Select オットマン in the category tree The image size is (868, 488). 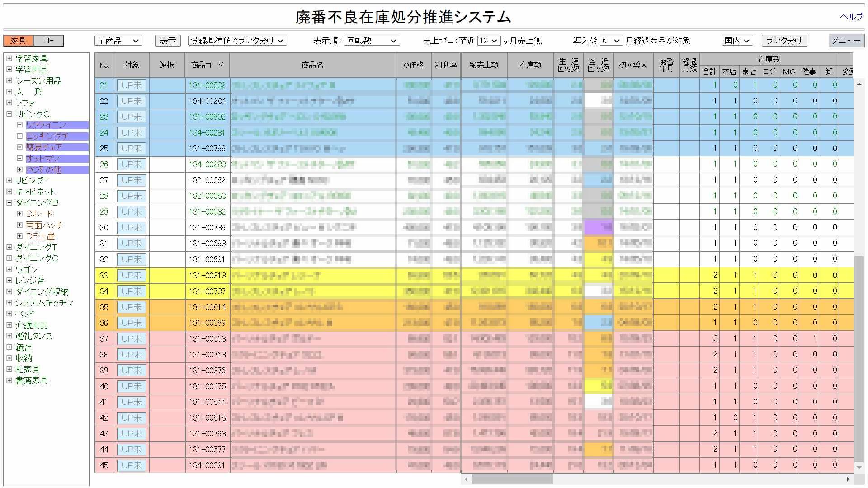42,159
